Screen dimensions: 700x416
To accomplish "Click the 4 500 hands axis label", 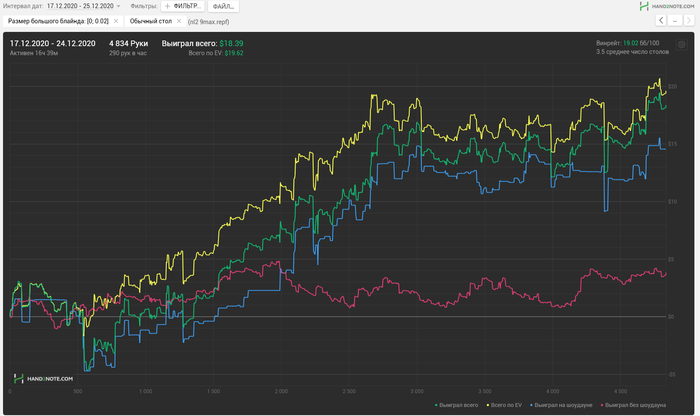I will pyautogui.click(x=621, y=391).
